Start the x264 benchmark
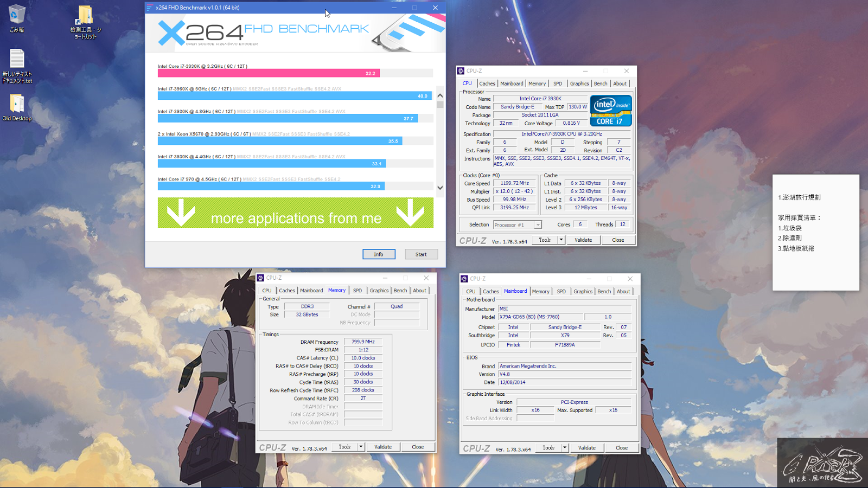The image size is (868, 488). tap(421, 254)
